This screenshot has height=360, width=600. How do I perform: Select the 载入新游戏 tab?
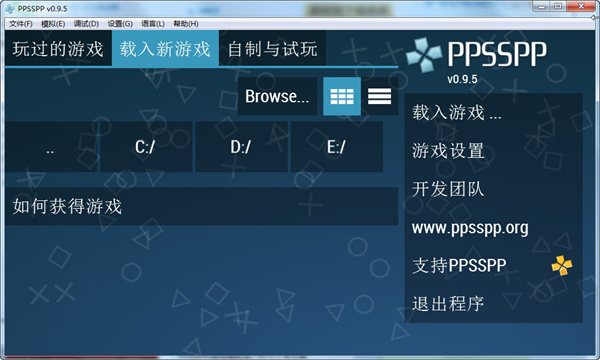[x=165, y=49]
